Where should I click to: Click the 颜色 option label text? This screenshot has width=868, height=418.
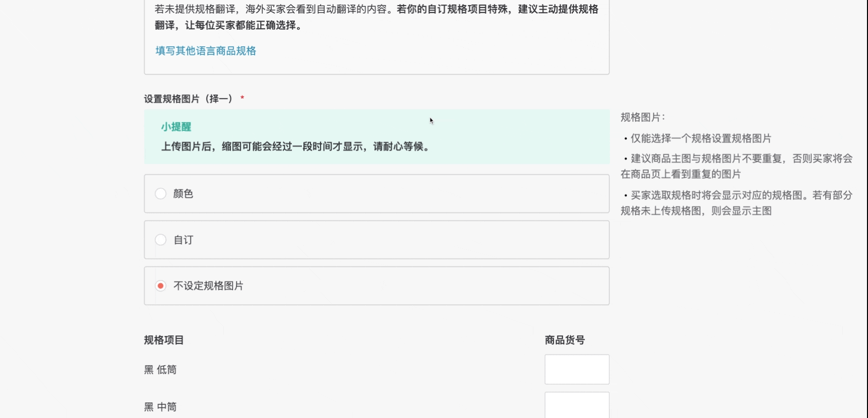click(x=183, y=194)
